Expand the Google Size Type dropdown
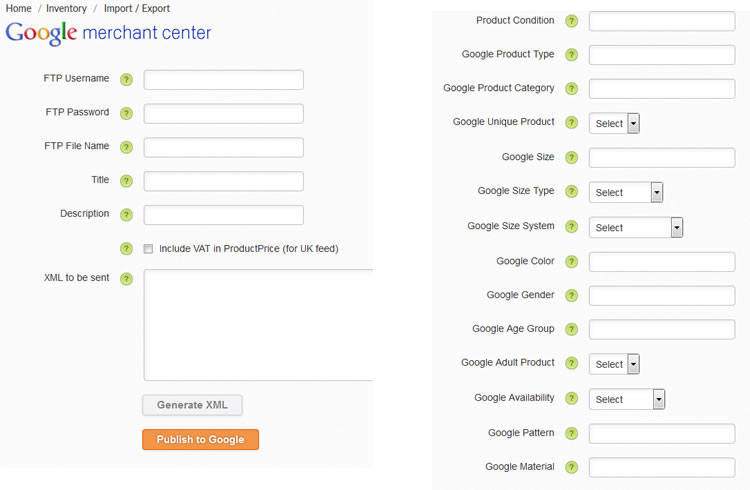The width and height of the screenshot is (750, 490). point(626,193)
